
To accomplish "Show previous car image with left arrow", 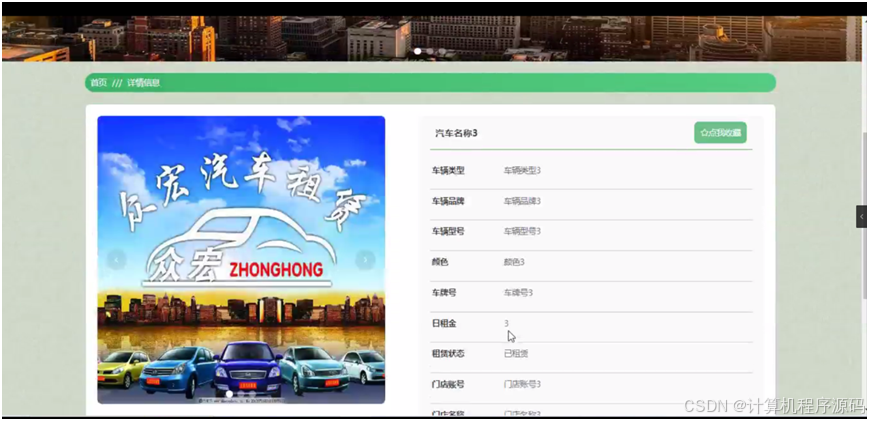I will pyautogui.click(x=116, y=259).
